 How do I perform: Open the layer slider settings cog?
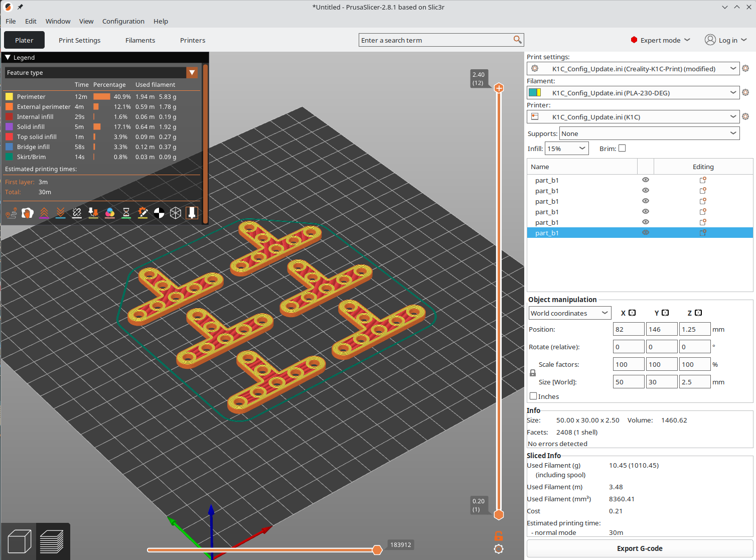pos(499,549)
